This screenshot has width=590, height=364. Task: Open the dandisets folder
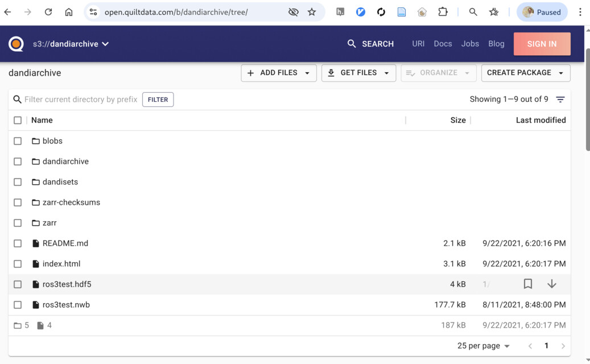pyautogui.click(x=60, y=182)
